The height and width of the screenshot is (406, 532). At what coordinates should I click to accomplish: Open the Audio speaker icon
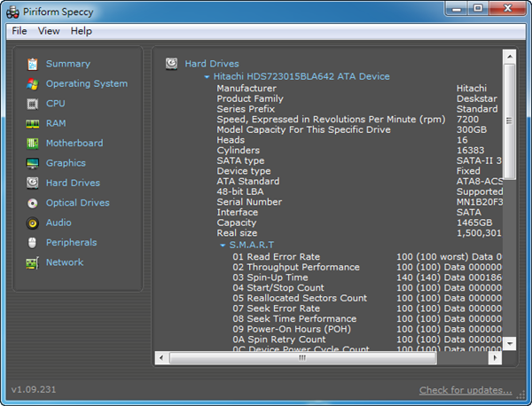pyautogui.click(x=33, y=223)
